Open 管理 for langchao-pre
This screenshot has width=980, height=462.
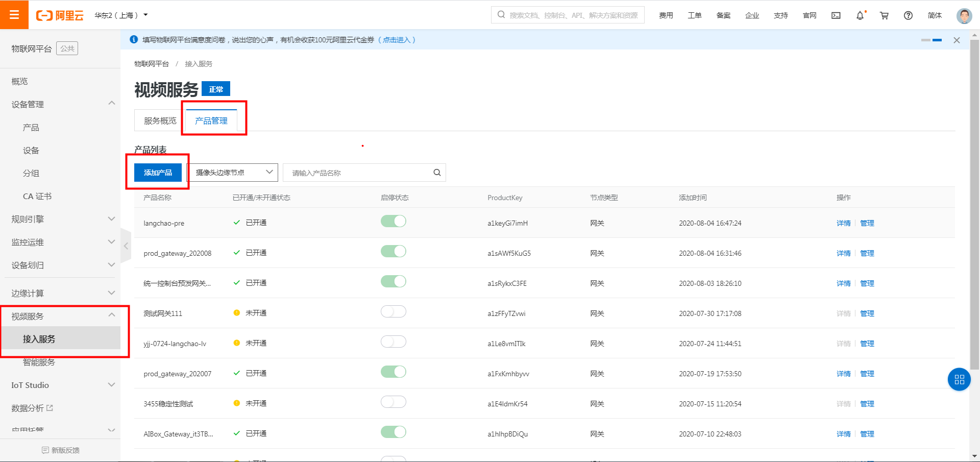pos(867,223)
